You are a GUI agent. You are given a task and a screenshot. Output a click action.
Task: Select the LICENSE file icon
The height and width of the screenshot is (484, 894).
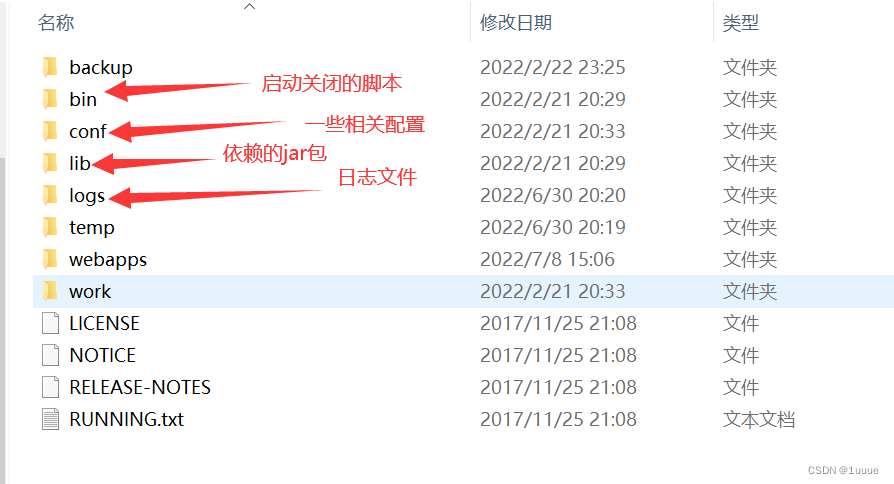click(50, 323)
